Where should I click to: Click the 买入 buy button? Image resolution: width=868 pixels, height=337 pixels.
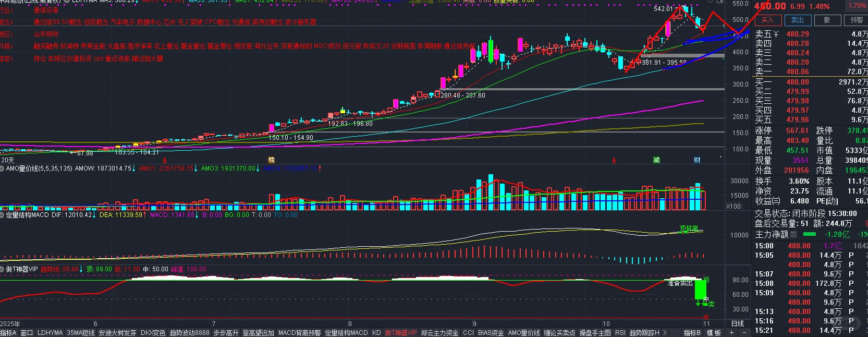pos(767,20)
